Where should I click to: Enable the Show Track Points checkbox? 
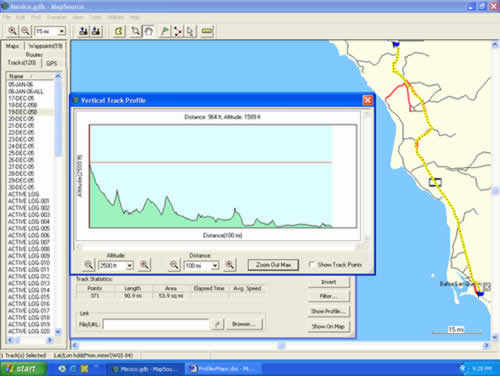[x=312, y=265]
